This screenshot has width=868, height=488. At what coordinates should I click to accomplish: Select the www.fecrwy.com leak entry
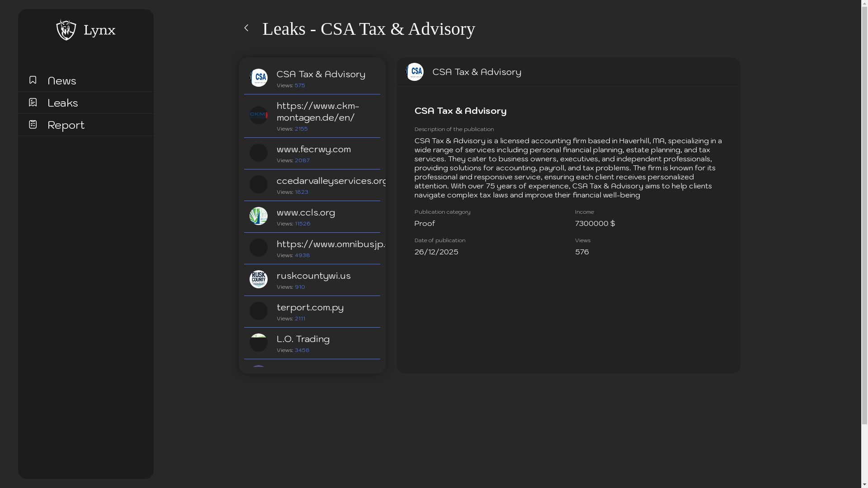[x=314, y=149]
